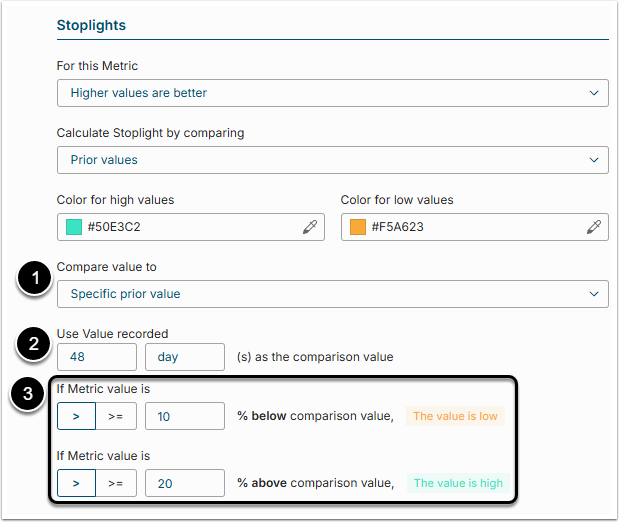Image resolution: width=619 pixels, height=522 pixels.
Task: Select '>=' operator for above comparison
Action: pyautogui.click(x=115, y=483)
